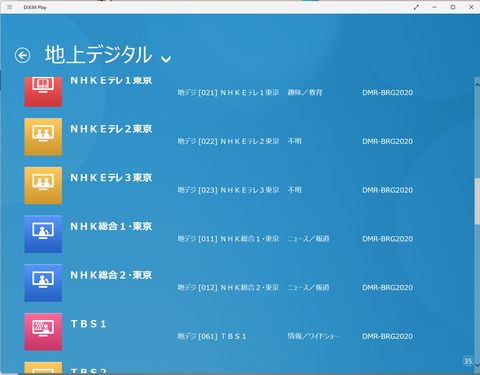Click 地デジ [061] TBS1 detail text
480x375 pixels.
[x=212, y=336]
